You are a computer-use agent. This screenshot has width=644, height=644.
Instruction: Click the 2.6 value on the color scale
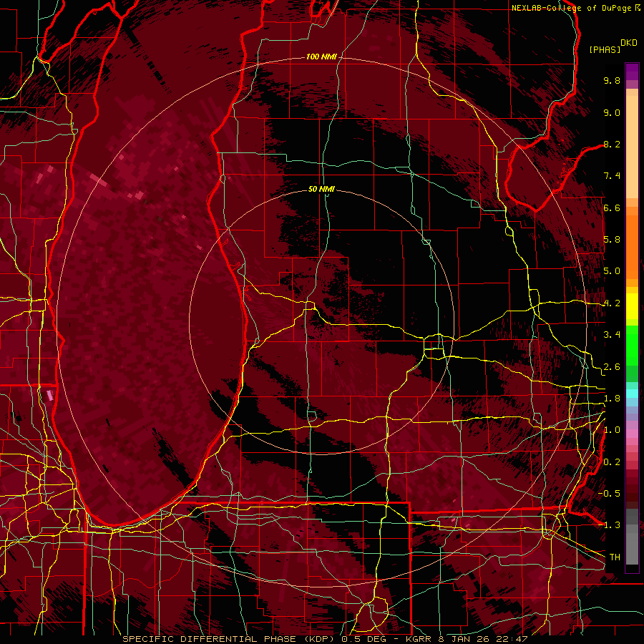612,367
